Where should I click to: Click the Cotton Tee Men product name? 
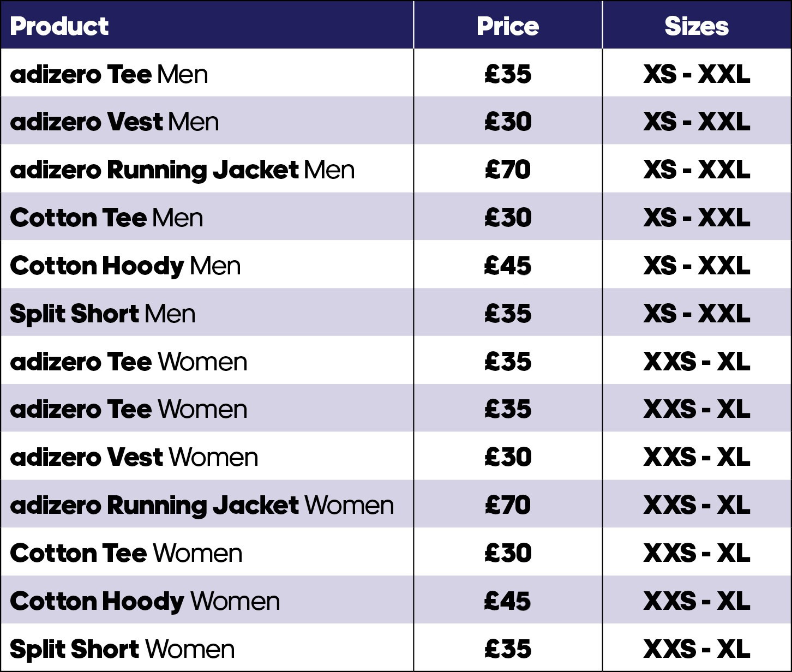[x=106, y=218]
